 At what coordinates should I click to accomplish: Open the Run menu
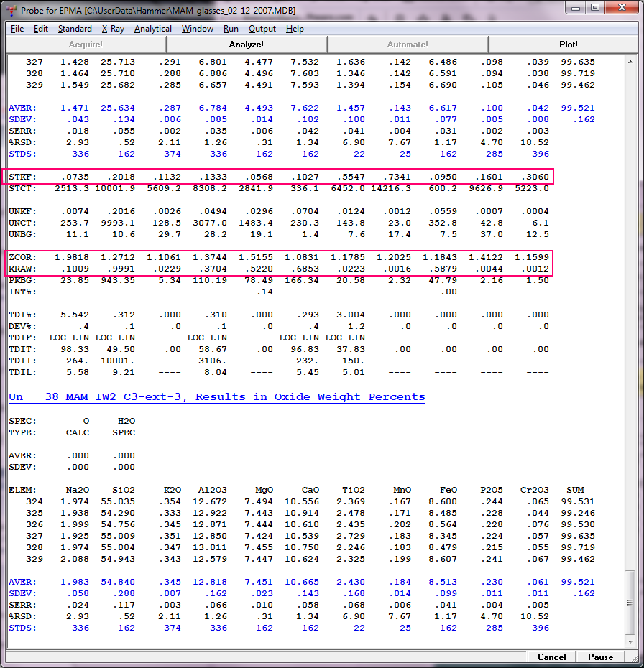(x=231, y=29)
